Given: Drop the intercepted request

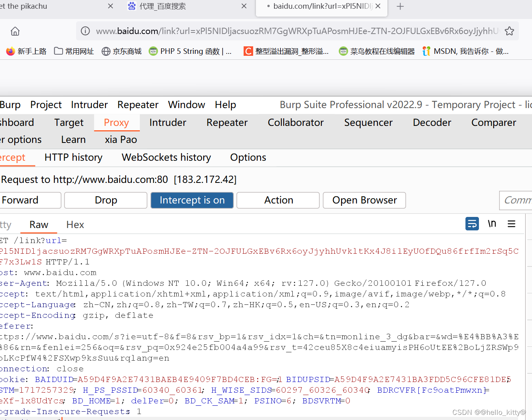Looking at the screenshot, I should pos(106,200).
